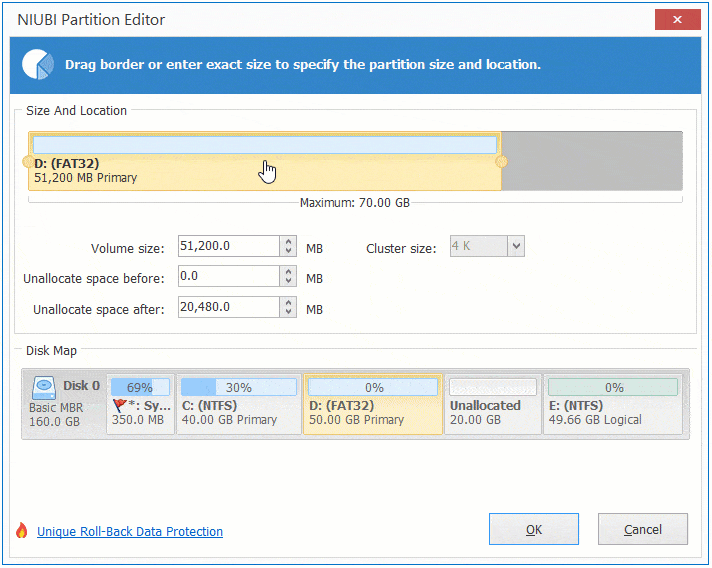Click the right resize handle of D: partition
Image resolution: width=712 pixels, height=568 pixels.
pos(501,161)
